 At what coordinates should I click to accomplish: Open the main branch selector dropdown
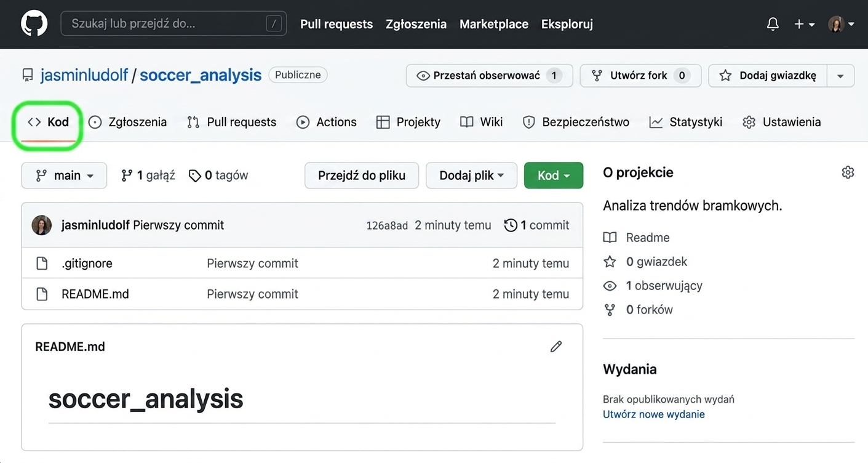(64, 175)
